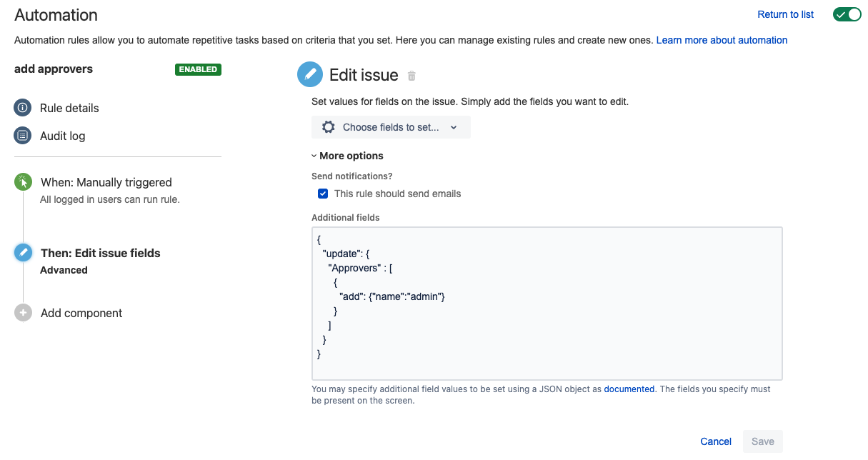Screen dimensions: 868x460
Task: Click the Cancel button
Action: pos(716,441)
